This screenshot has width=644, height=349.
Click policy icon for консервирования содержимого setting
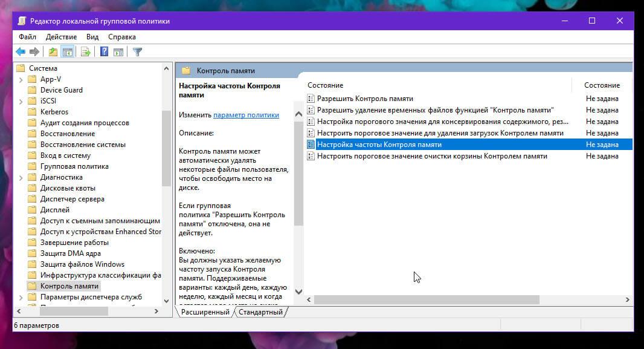(311, 122)
